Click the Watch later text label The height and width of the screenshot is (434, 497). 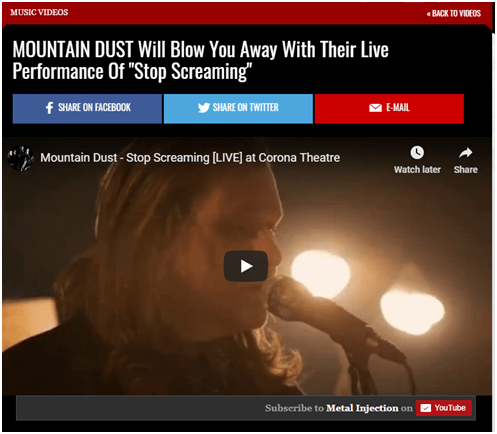pos(417,170)
